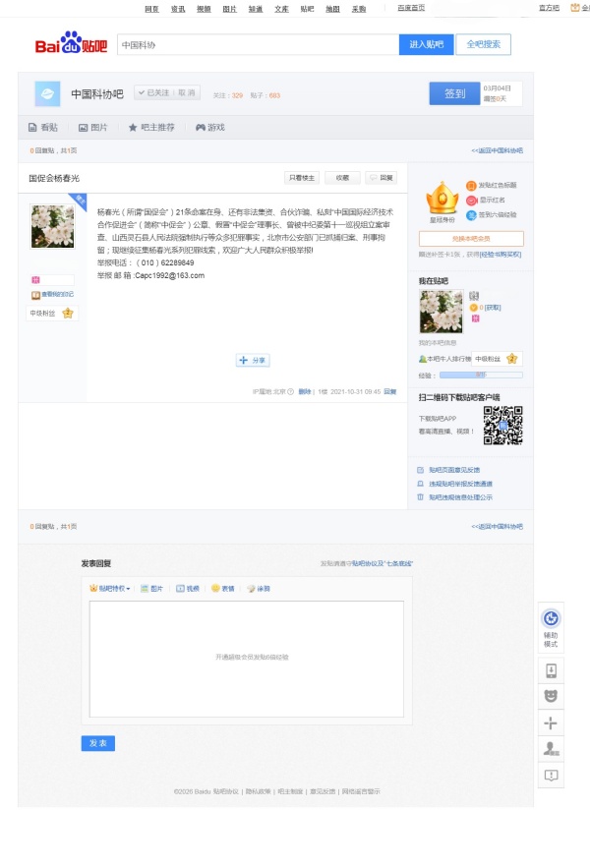Open 贴吧页面意见反馈 link
Viewport: 590px width, 868px height.
[454, 470]
